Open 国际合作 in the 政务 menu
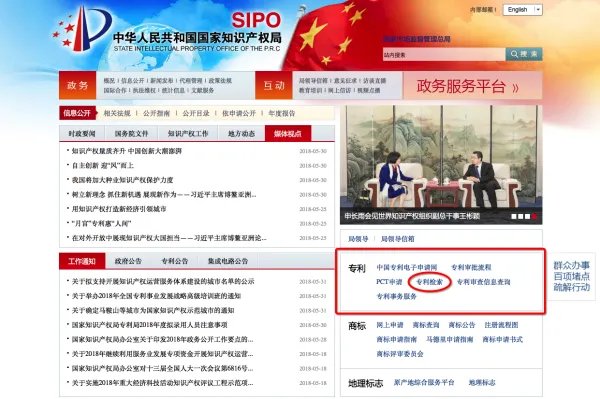The height and width of the screenshot is (399, 600). coord(115,90)
